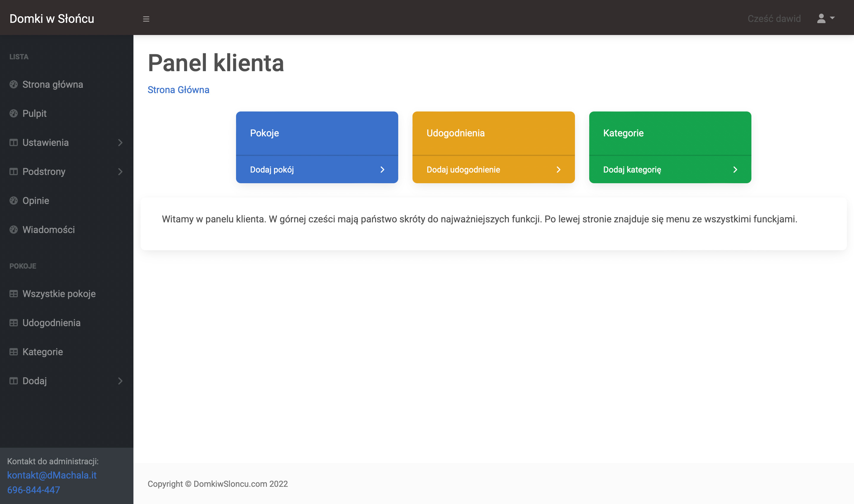Screen dimensions: 854x504
Task: Click the kontakt@dMachala.it email link
Action: (x=52, y=476)
